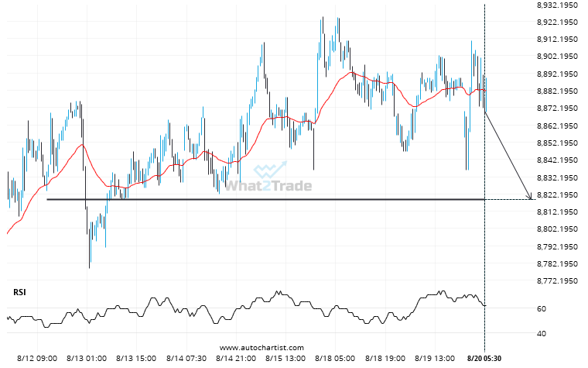Viewport: 588px width, 368px height.
Task: Select the 8/14 21:00 time label
Action: [236, 359]
